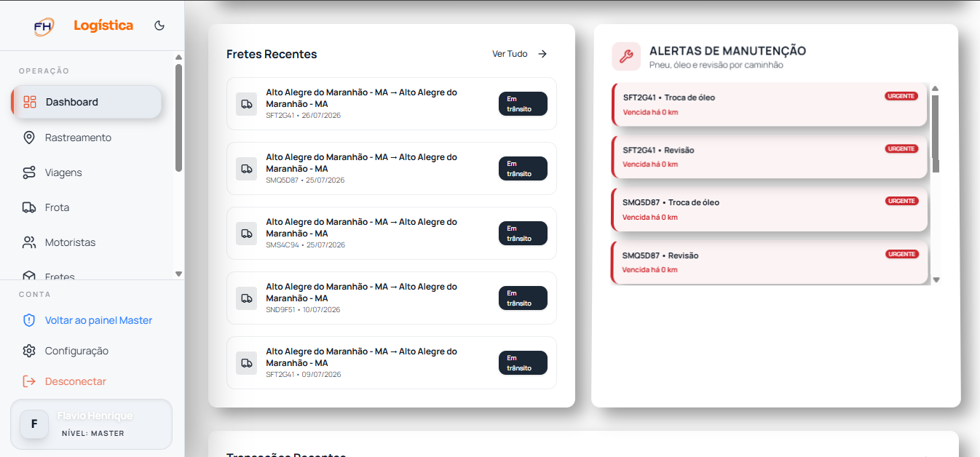Click truck icon of freight 26/07/2026
This screenshot has height=457, width=980.
pyautogui.click(x=247, y=104)
